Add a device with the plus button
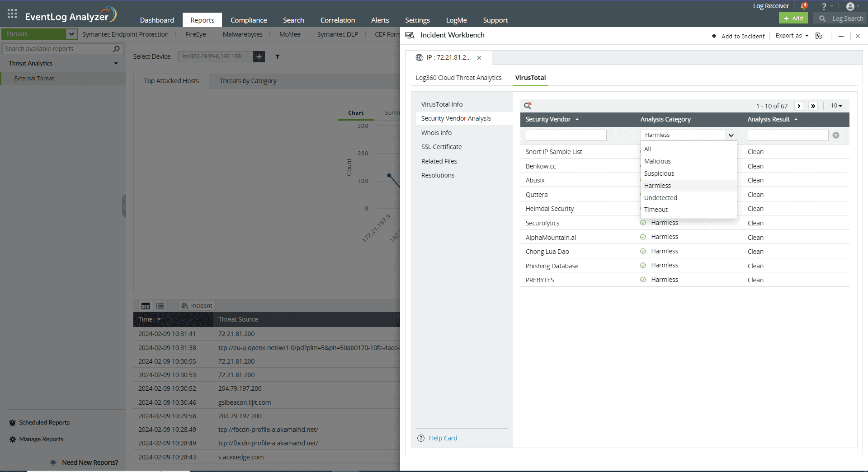Viewport: 868px width, 472px height. (259, 56)
